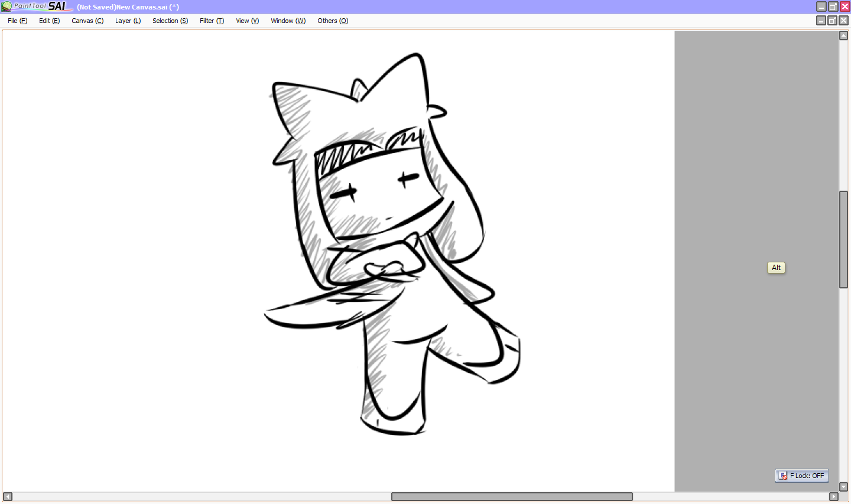The height and width of the screenshot is (504, 851).
Task: Open the Filter menu
Action: click(x=212, y=21)
